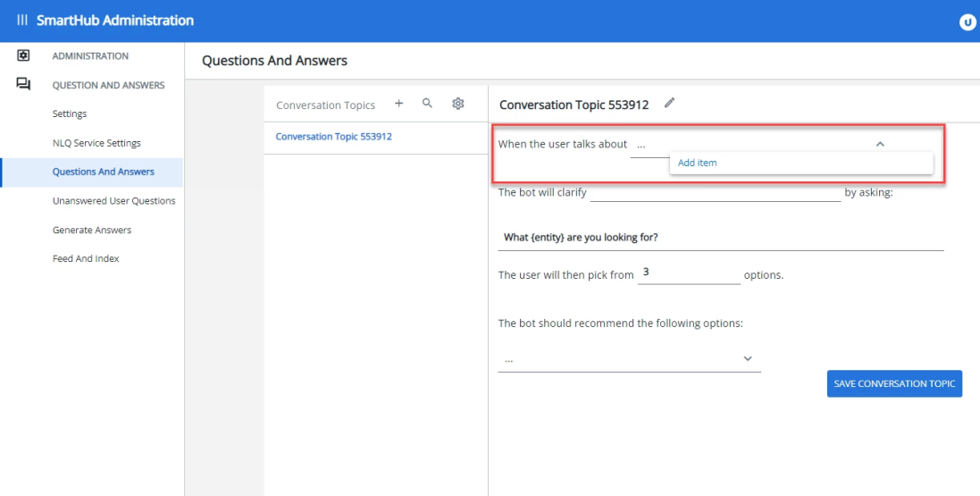Click the 'bot will clarify' entity field
The width and height of the screenshot is (980, 496).
pos(715,192)
